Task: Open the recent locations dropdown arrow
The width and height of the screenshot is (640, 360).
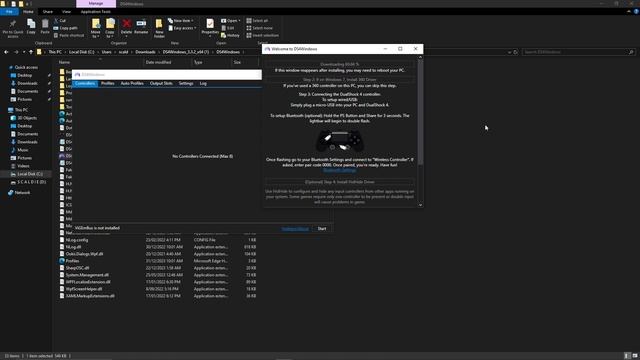Action: (24, 52)
